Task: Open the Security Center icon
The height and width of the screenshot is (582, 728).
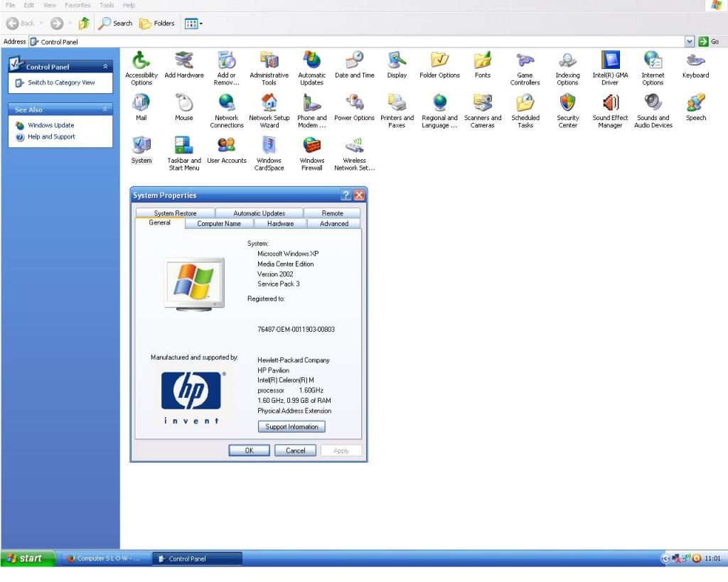Action: 567,104
